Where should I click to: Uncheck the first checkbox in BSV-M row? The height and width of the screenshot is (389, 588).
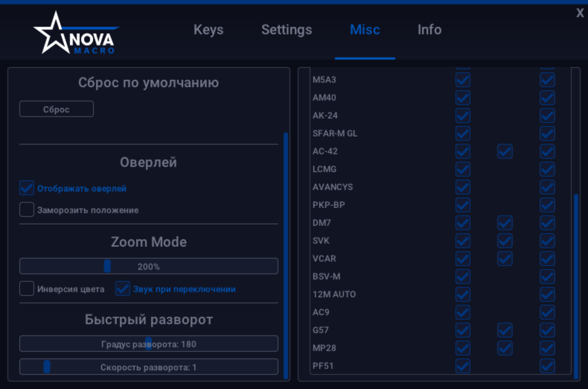(463, 276)
